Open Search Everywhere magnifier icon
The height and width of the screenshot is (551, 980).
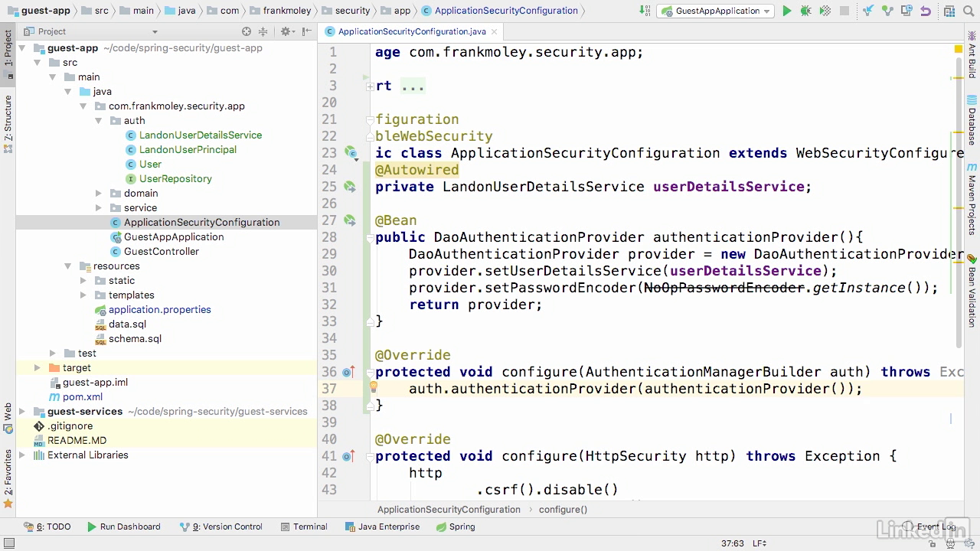[969, 11]
